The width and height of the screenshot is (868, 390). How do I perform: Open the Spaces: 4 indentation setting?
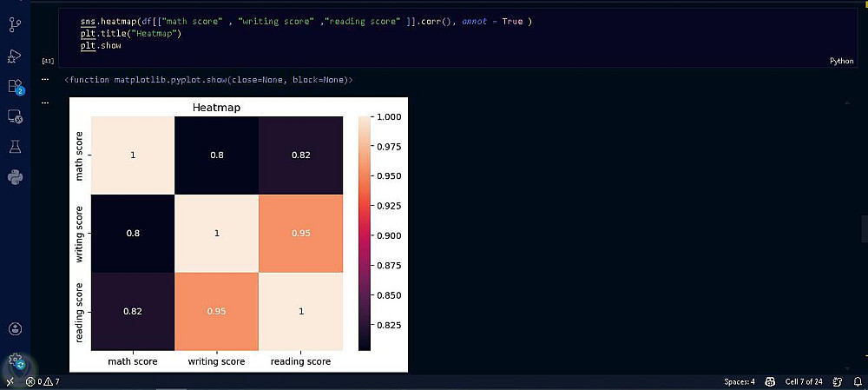click(x=740, y=381)
